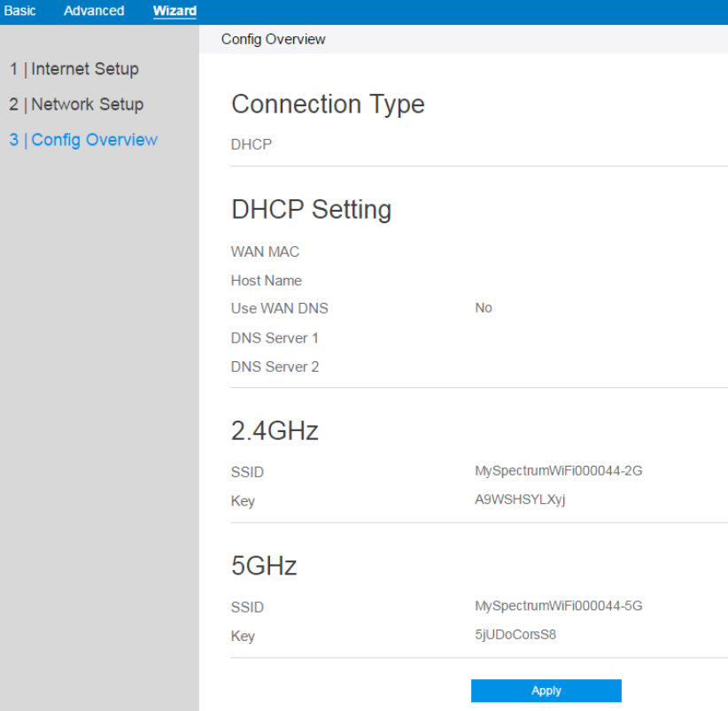Open step 2 Network Setup
Viewport: 728px width, 711px height.
(x=76, y=104)
